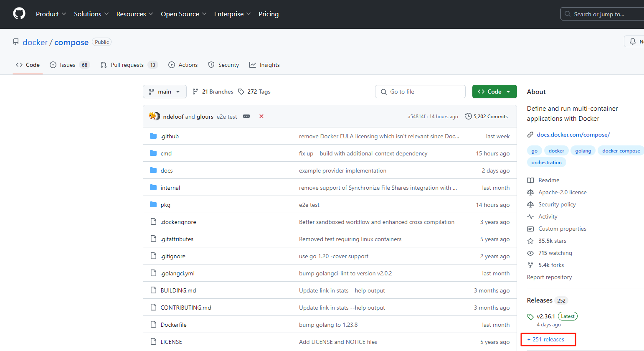Open the e2e test latest commit message

coord(227,117)
